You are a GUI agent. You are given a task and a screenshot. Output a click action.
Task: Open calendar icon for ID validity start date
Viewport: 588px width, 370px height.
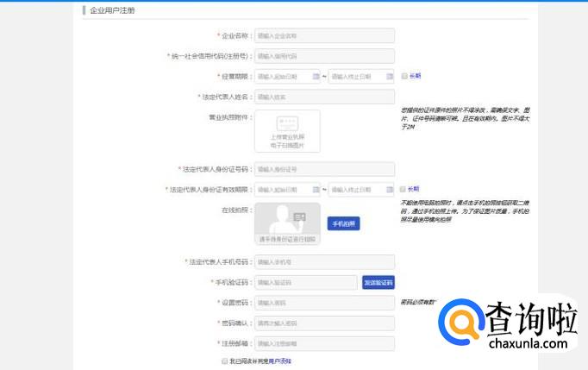(315, 190)
